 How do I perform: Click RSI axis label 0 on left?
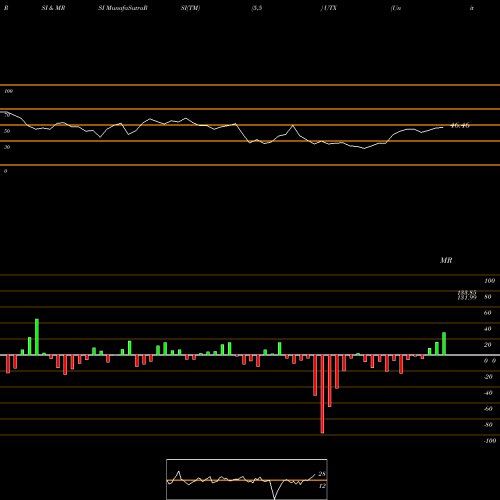(x=5, y=171)
